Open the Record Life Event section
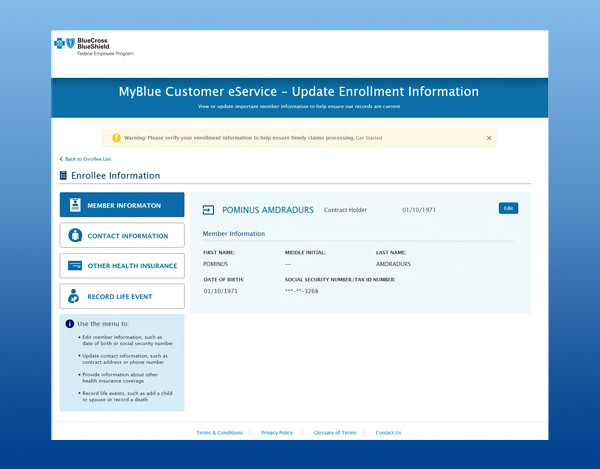The width and height of the screenshot is (600, 469). pyautogui.click(x=122, y=296)
